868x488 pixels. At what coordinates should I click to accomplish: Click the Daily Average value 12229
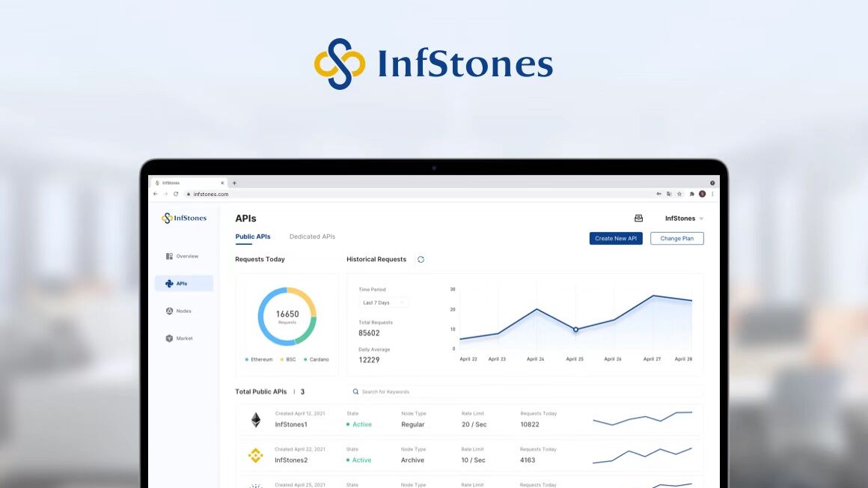(369, 360)
